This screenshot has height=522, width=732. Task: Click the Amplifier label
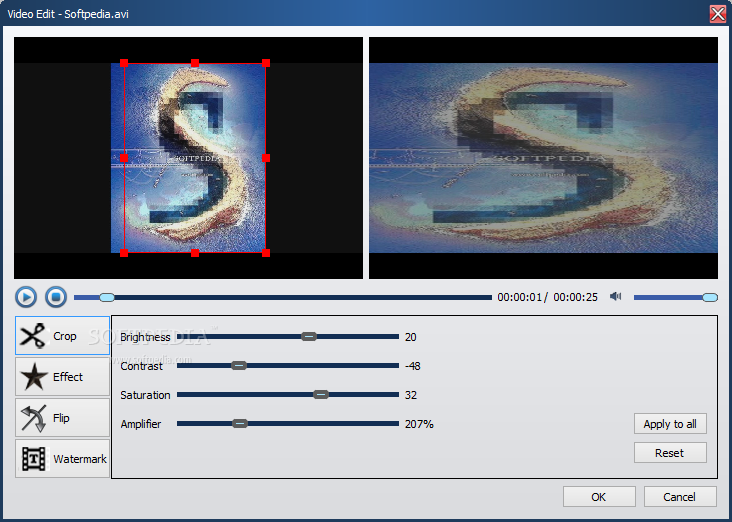tap(141, 424)
